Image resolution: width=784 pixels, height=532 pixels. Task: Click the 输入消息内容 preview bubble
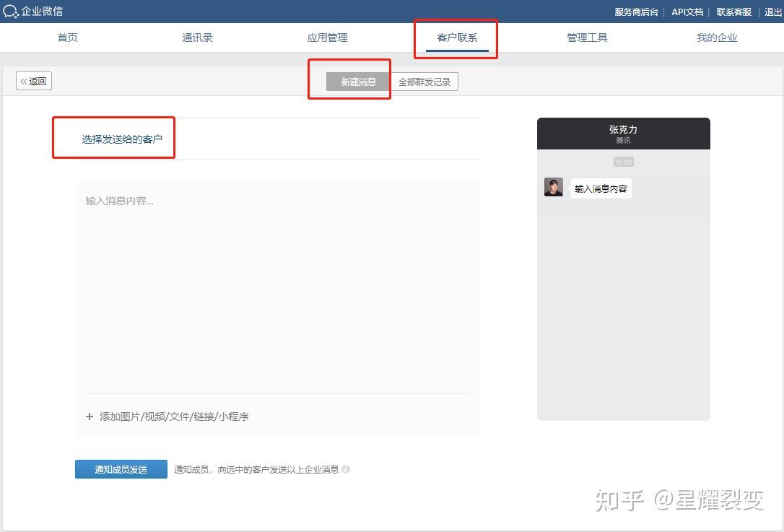(601, 188)
